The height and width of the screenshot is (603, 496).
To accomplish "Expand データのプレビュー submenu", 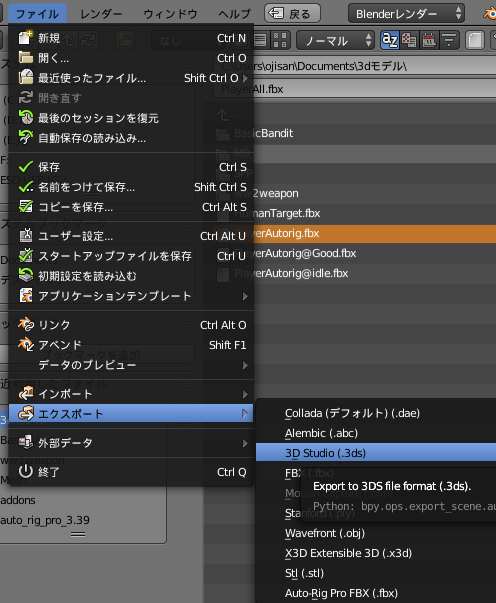I will 131,365.
